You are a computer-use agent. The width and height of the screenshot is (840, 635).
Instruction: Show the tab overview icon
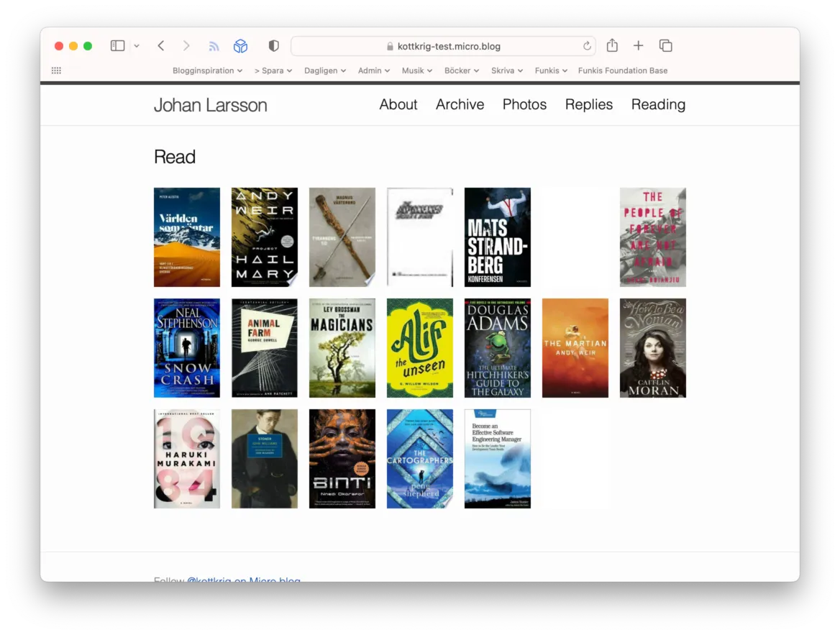pos(665,45)
